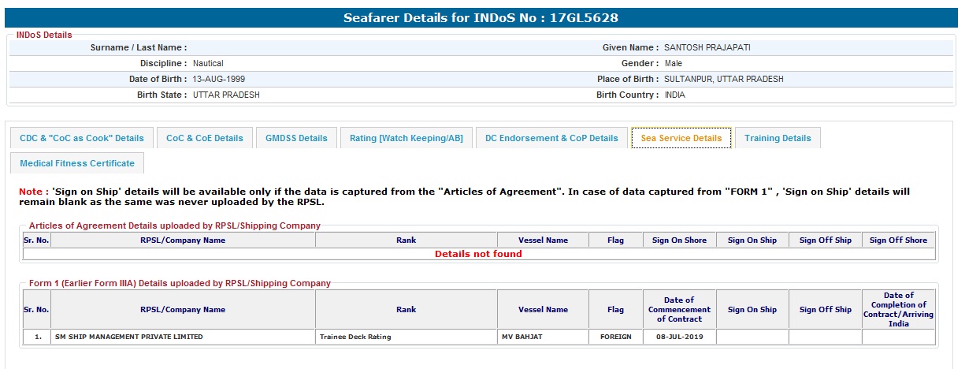Screen dimensions: 980x369
Task: Open the GMDSS Details tab
Action: click(296, 138)
